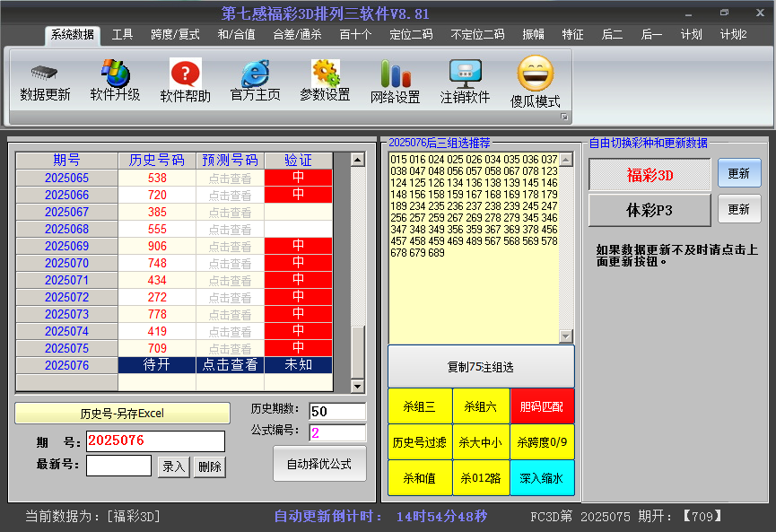Open the 工具 tab
This screenshot has width=776, height=532.
122,35
